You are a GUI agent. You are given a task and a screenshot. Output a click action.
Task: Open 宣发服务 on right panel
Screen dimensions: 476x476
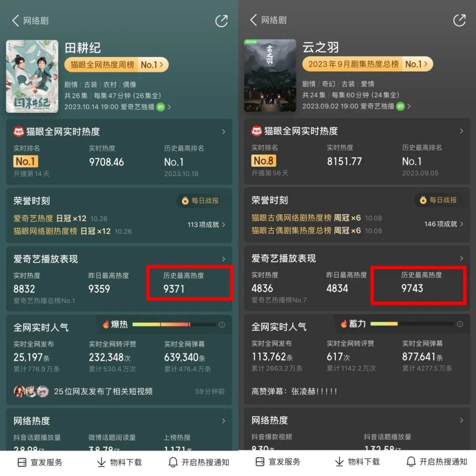point(278,462)
